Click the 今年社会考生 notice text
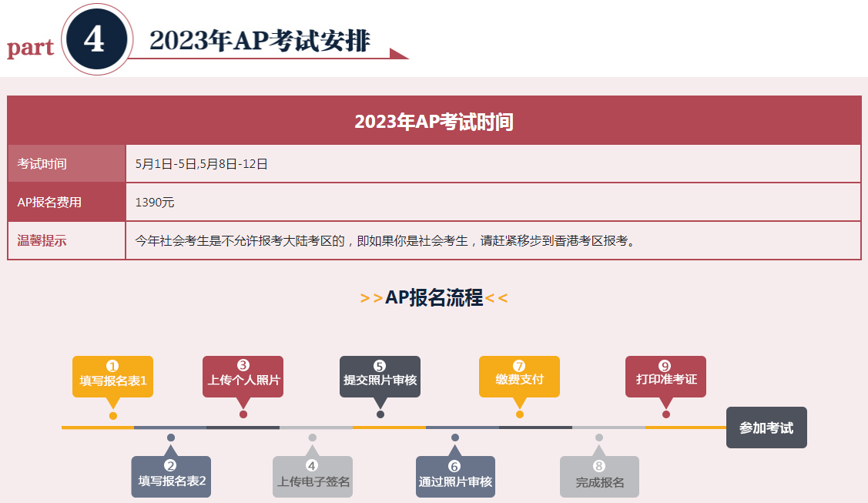868x503 pixels. coord(385,240)
